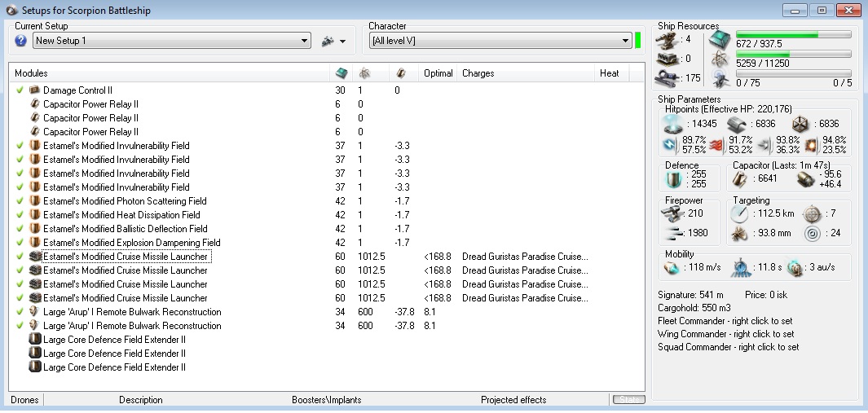Image resolution: width=868 pixels, height=413 pixels.
Task: Click the max velocity icon
Action: pyautogui.click(x=672, y=267)
